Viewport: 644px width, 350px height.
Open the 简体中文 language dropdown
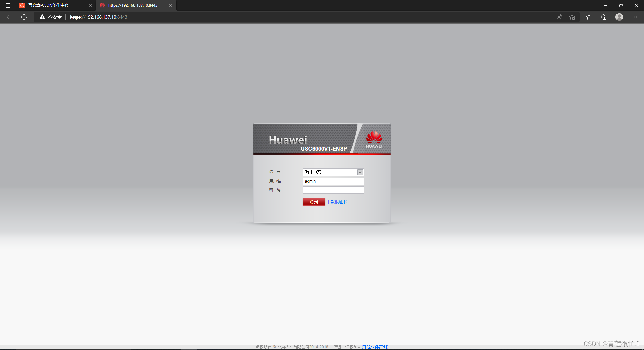(x=333, y=172)
